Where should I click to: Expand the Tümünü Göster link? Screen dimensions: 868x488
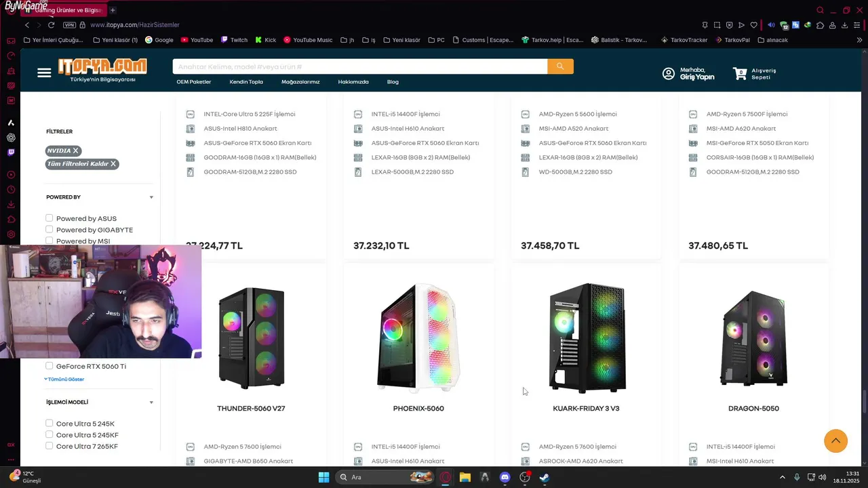[x=64, y=379]
